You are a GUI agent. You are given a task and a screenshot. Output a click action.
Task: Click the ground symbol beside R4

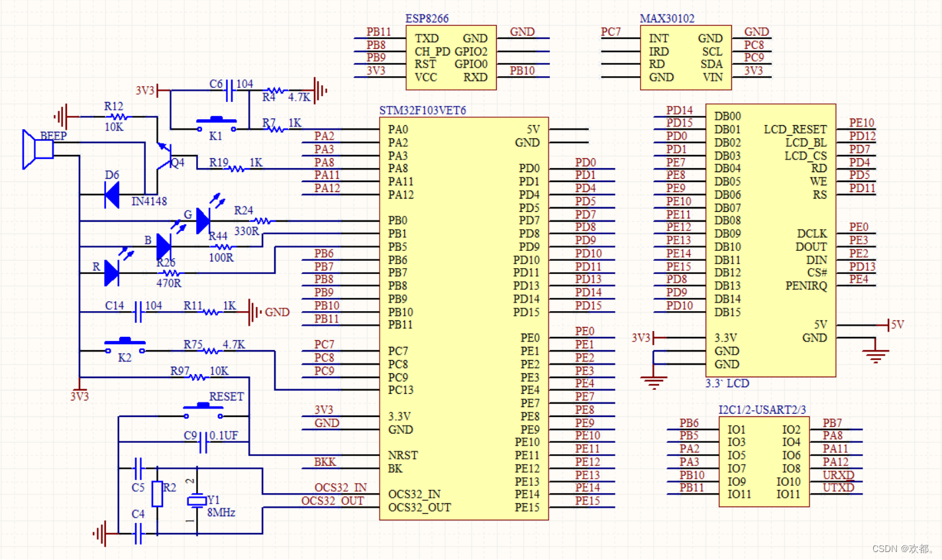click(319, 90)
